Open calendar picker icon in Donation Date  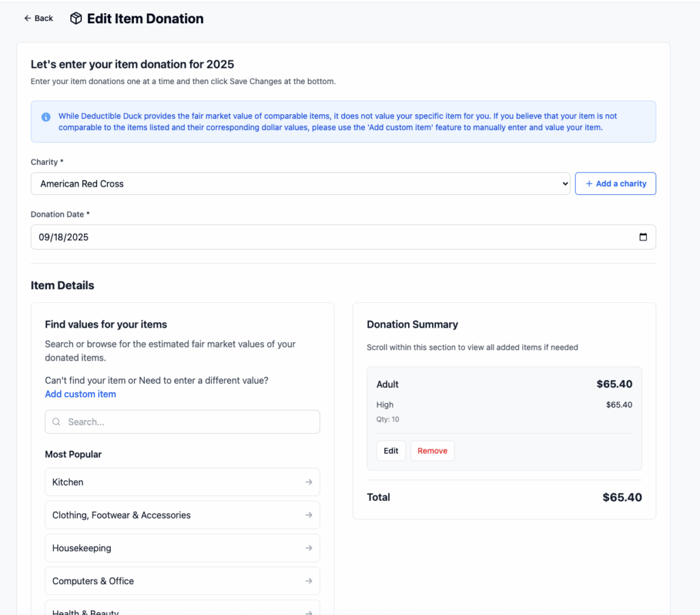point(643,237)
